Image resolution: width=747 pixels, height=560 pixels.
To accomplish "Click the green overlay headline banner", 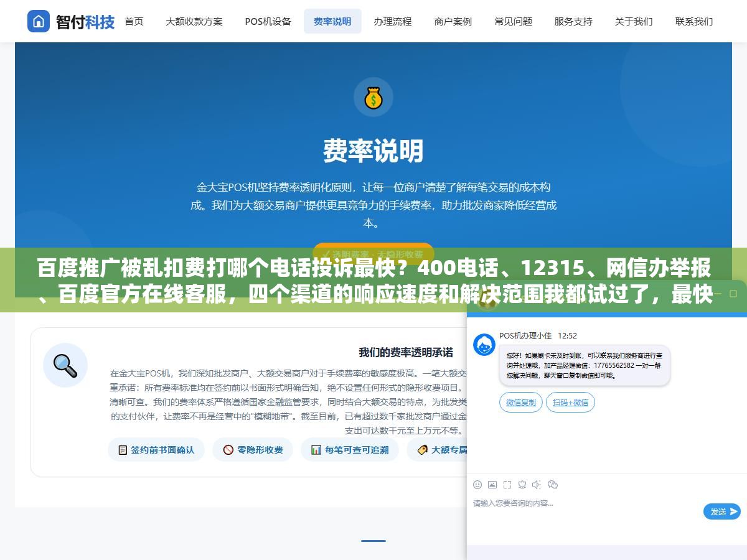I will click(374, 280).
